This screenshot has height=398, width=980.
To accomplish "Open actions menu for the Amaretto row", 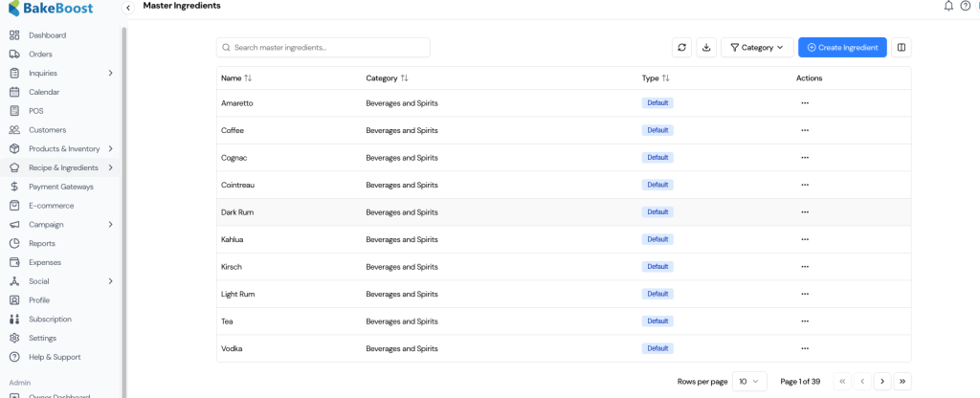I will [x=805, y=102].
